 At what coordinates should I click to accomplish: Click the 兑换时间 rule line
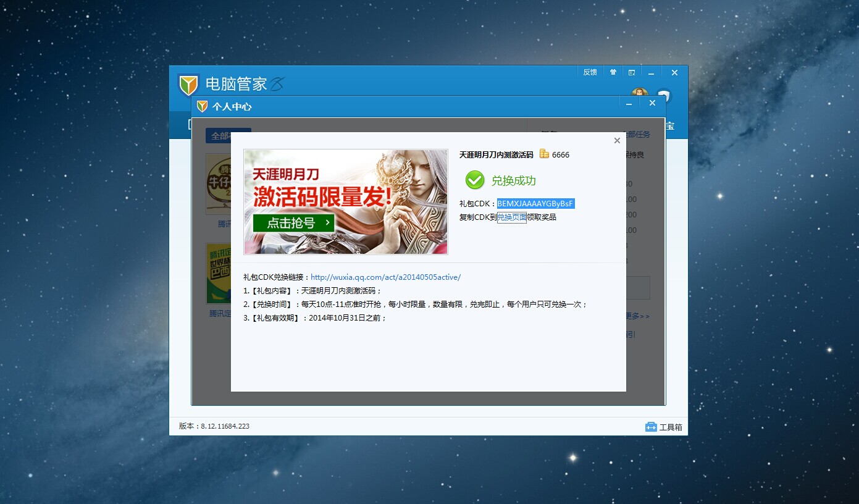pyautogui.click(x=416, y=304)
